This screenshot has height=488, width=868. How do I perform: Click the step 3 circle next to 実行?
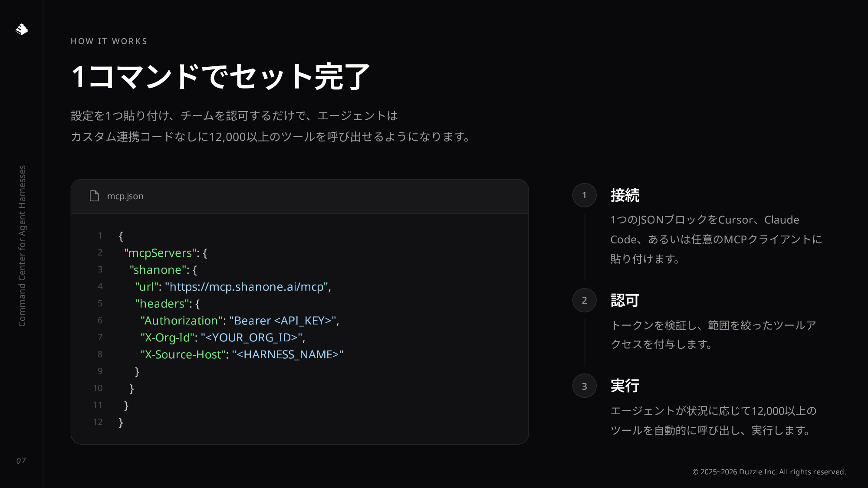click(584, 386)
